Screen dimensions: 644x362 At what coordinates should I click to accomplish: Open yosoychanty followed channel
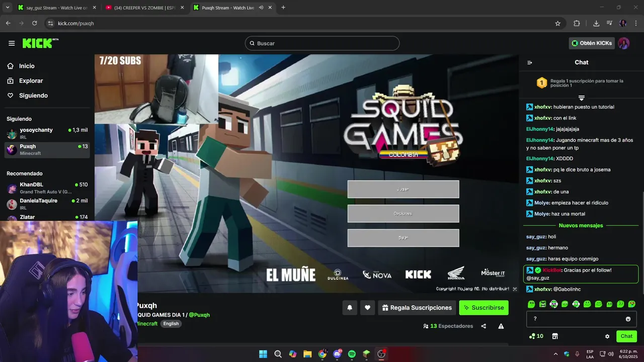[x=47, y=133]
